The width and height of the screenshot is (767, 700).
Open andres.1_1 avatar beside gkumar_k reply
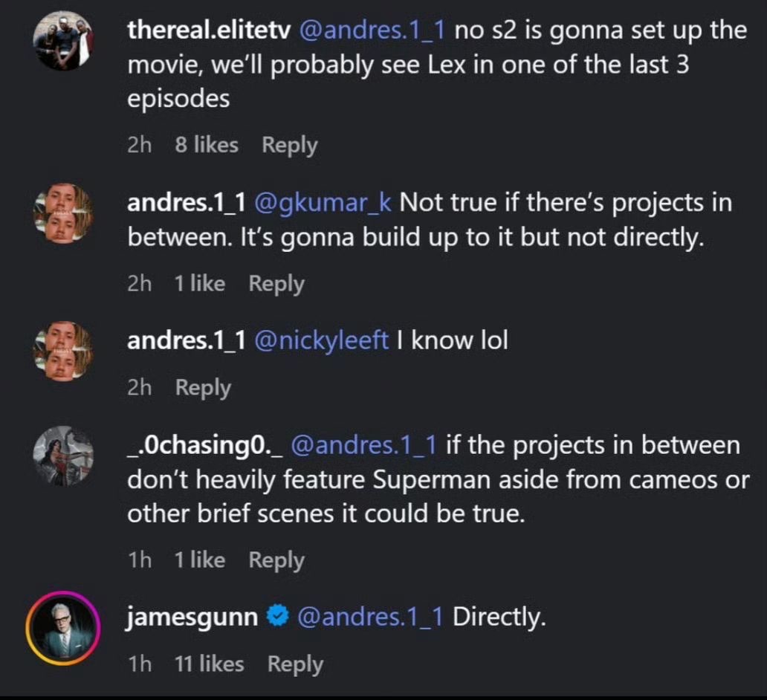tap(63, 213)
